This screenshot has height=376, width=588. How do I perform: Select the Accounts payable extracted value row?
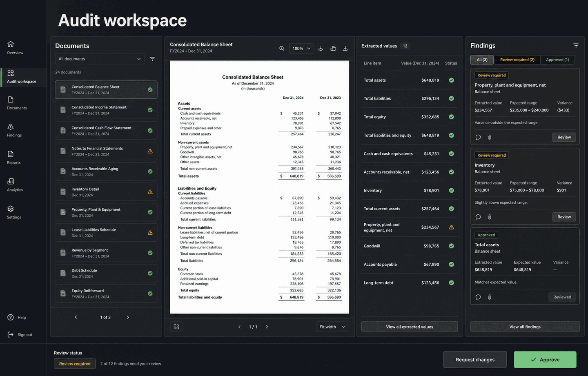[410, 265]
